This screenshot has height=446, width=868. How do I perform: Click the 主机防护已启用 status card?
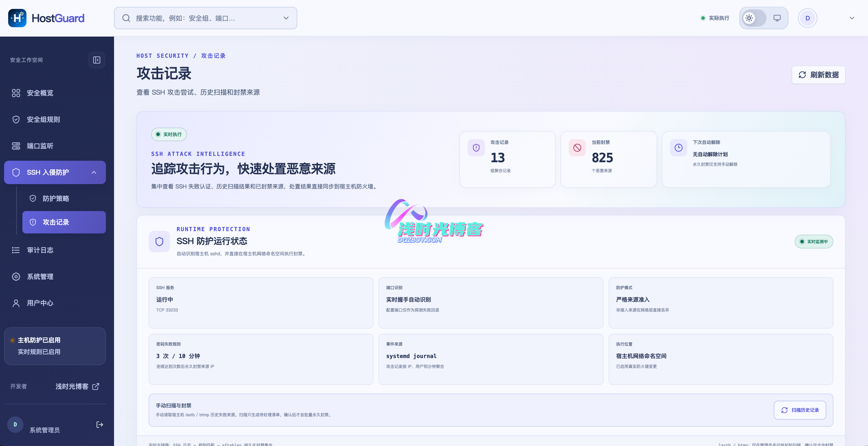(55, 346)
